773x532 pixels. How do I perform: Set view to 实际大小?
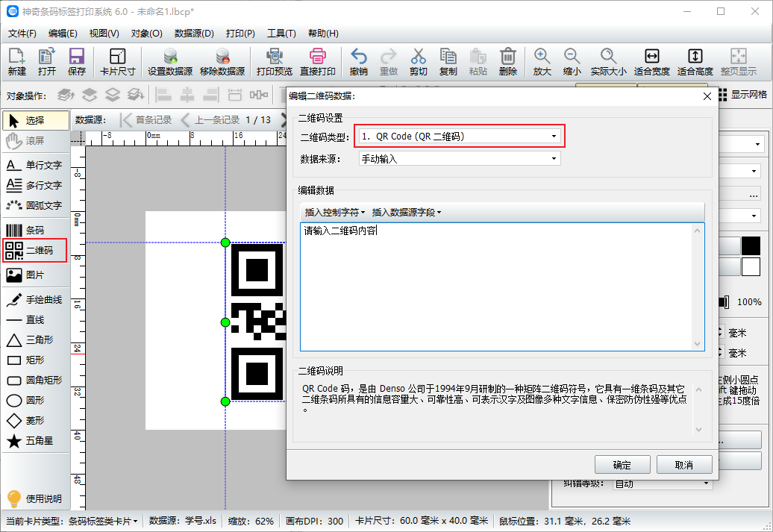608,62
